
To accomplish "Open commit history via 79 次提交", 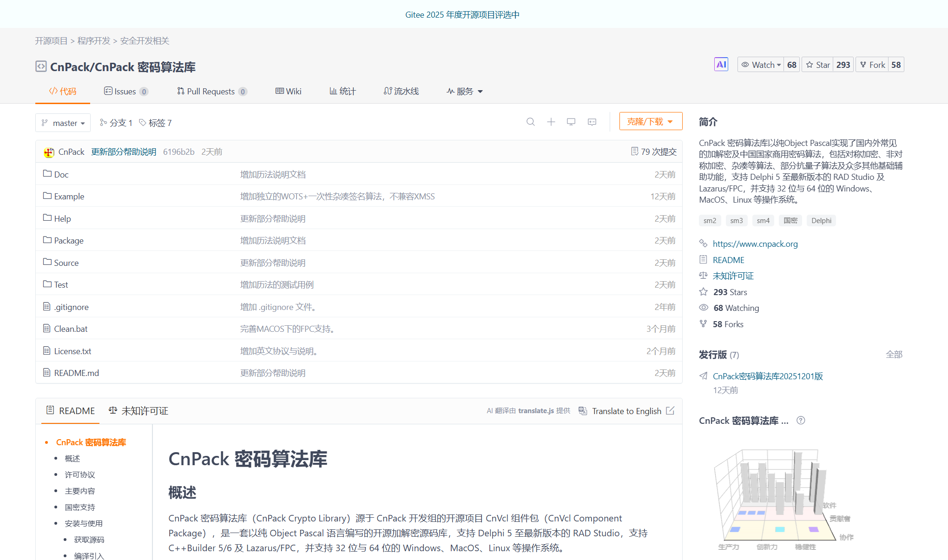I will (x=652, y=152).
